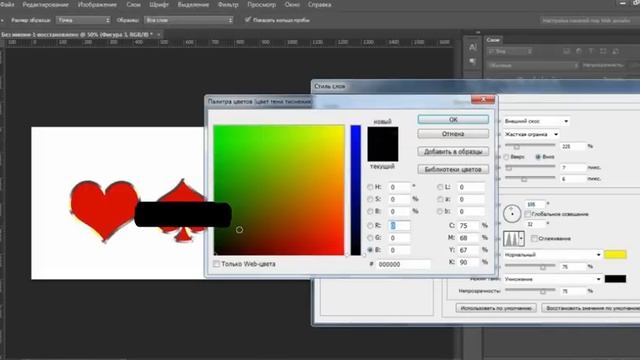The image size is (640, 360).
Task: Click the highlight opacity slider
Action: click(530, 267)
